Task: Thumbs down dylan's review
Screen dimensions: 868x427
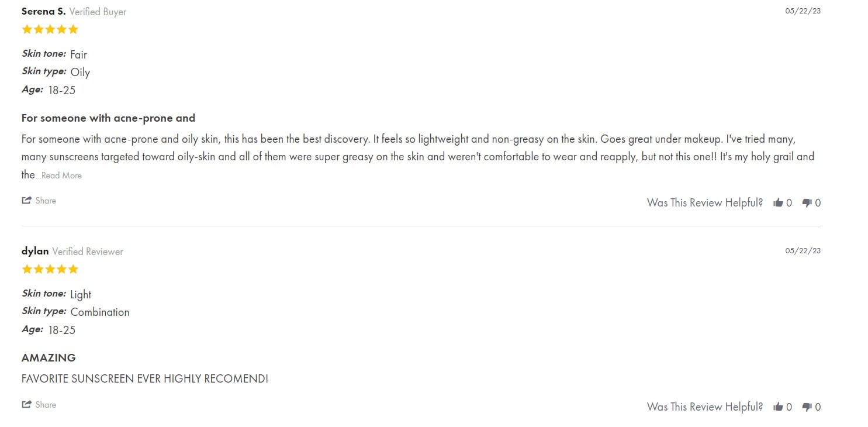Action: pyautogui.click(x=807, y=407)
